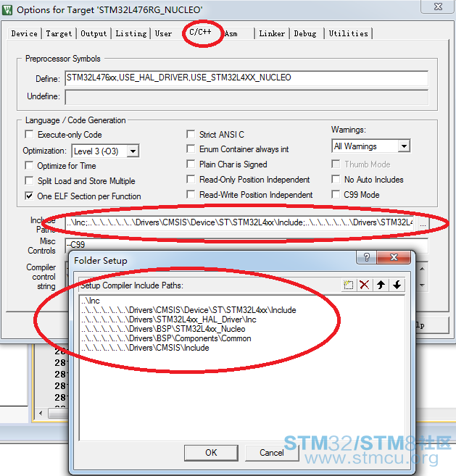
Task: Toggle Enum Container always int
Action: point(191,149)
